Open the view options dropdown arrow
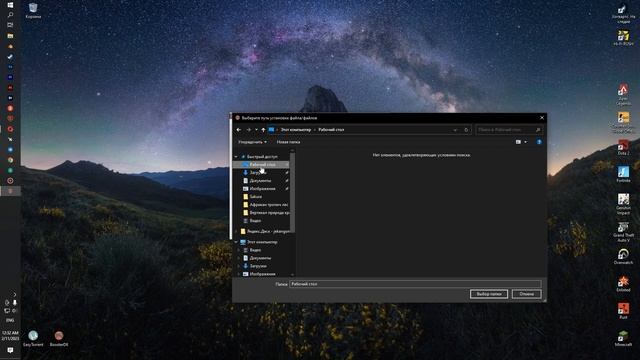Screen dimensions: 640x360 pyautogui.click(x=525, y=142)
